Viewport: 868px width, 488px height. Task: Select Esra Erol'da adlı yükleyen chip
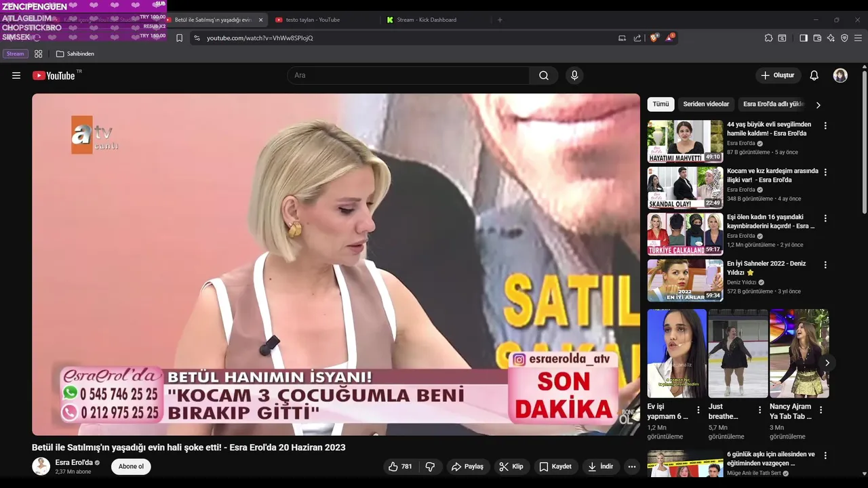[773, 104]
